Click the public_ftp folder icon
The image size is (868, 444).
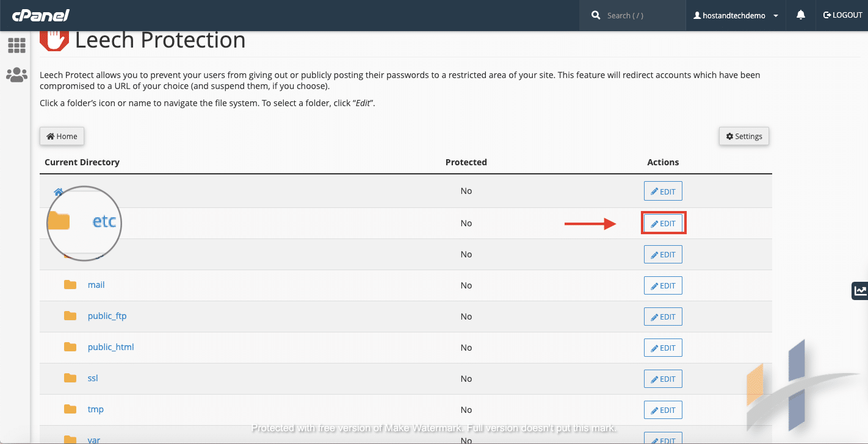[x=70, y=315]
